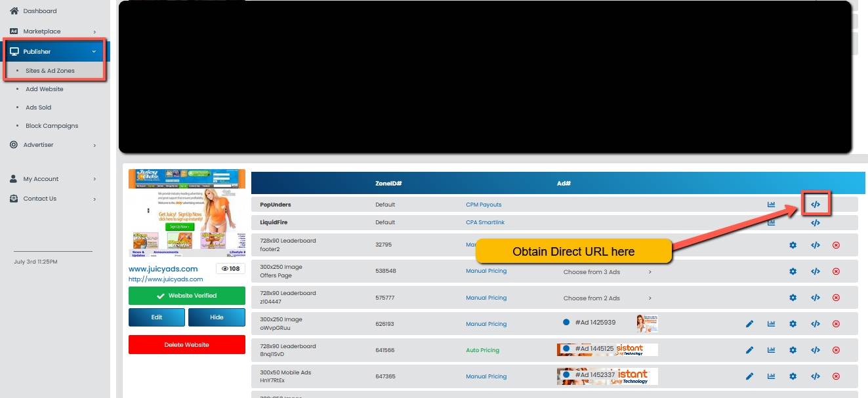Get ad code for zone 641566

click(816, 350)
